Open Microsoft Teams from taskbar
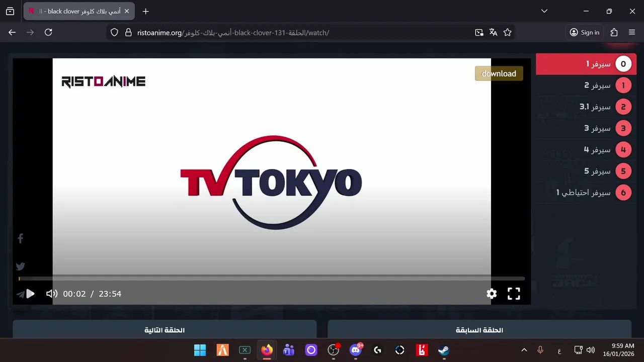 289,350
